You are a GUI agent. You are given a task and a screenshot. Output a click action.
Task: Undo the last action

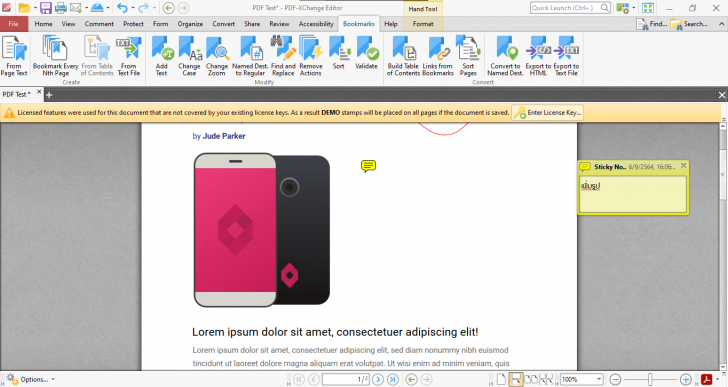click(122, 7)
